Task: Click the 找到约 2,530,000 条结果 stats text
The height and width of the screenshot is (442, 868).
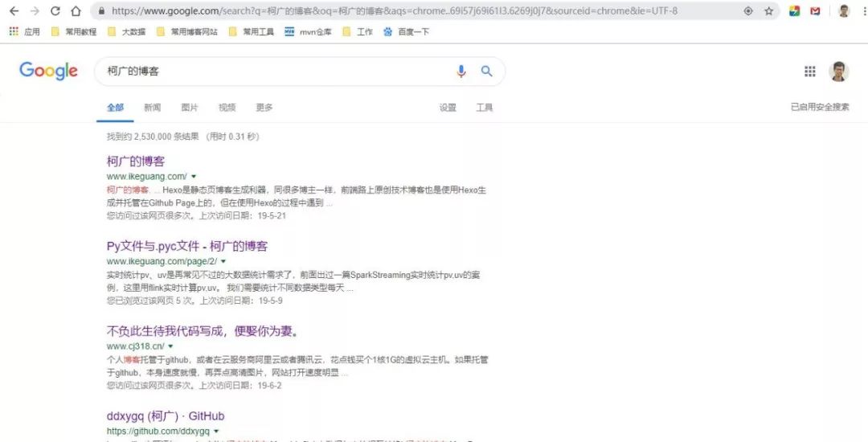Action: click(153, 137)
